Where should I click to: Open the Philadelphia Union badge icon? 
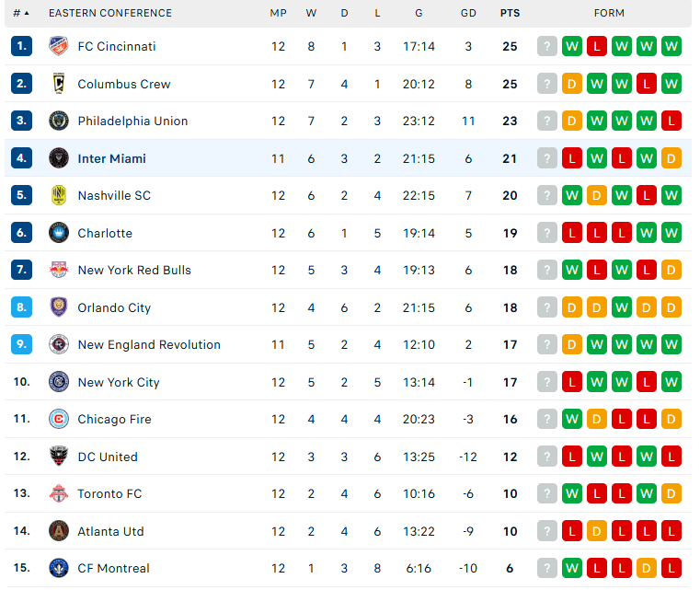(59, 121)
